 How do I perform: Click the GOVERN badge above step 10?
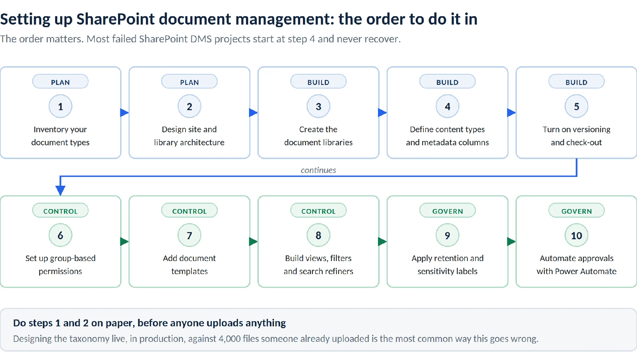coord(577,211)
